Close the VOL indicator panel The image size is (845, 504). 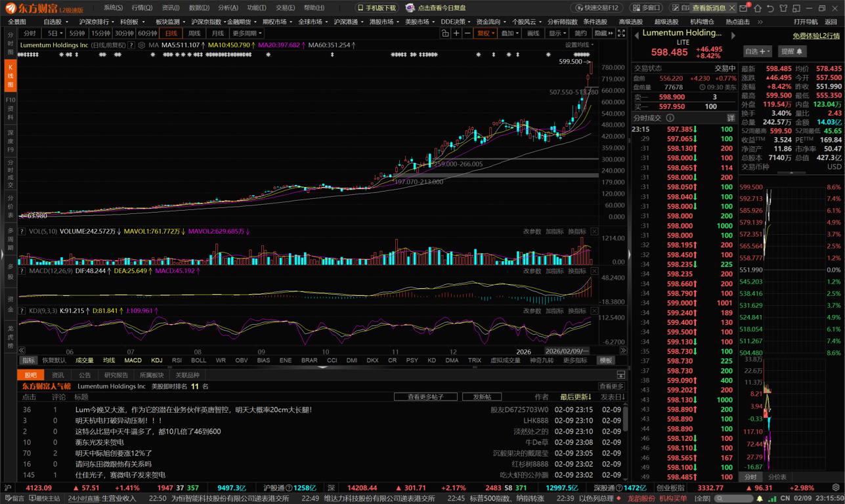pyautogui.click(x=594, y=232)
